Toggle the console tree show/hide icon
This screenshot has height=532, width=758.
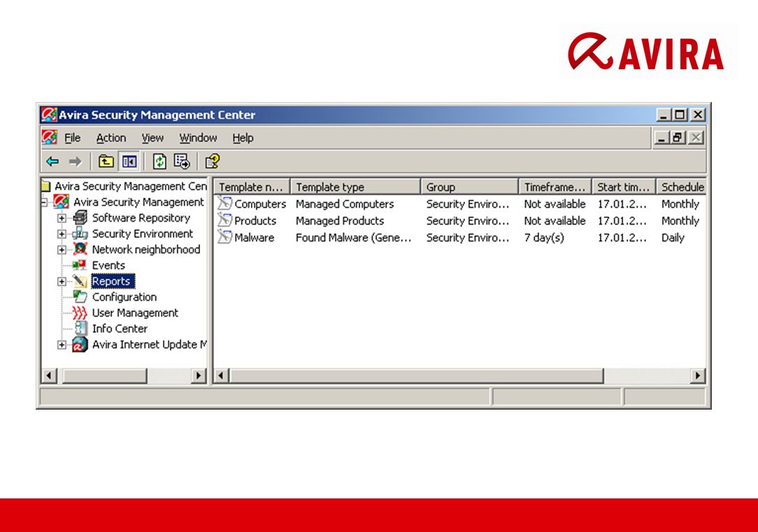(129, 161)
